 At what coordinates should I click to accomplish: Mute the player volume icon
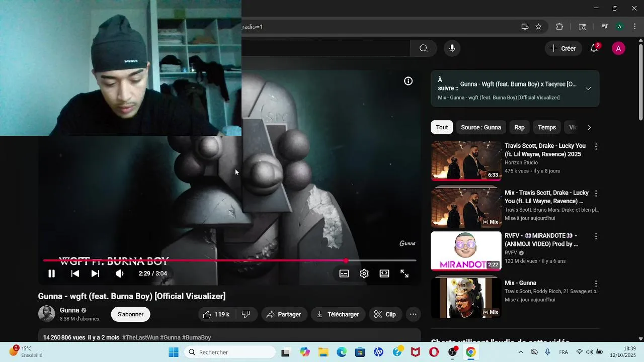pos(119,274)
